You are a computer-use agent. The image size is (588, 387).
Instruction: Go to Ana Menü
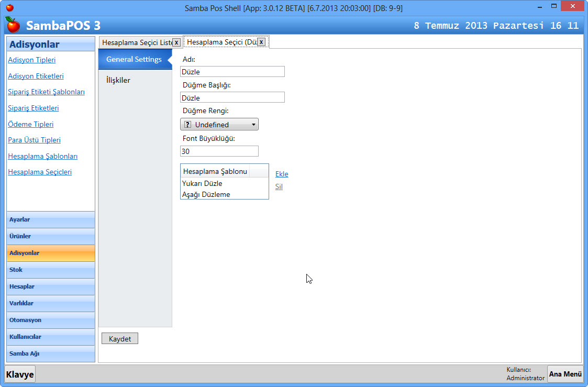[x=565, y=374]
